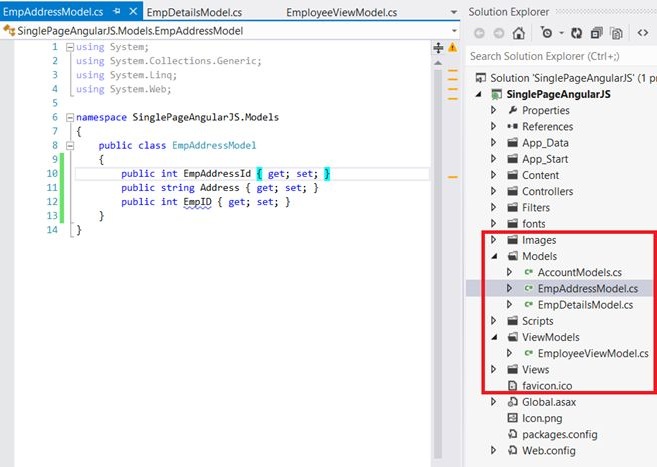This screenshot has height=467, width=657.
Task: Toggle the Show All Files icon
Action: point(616,33)
